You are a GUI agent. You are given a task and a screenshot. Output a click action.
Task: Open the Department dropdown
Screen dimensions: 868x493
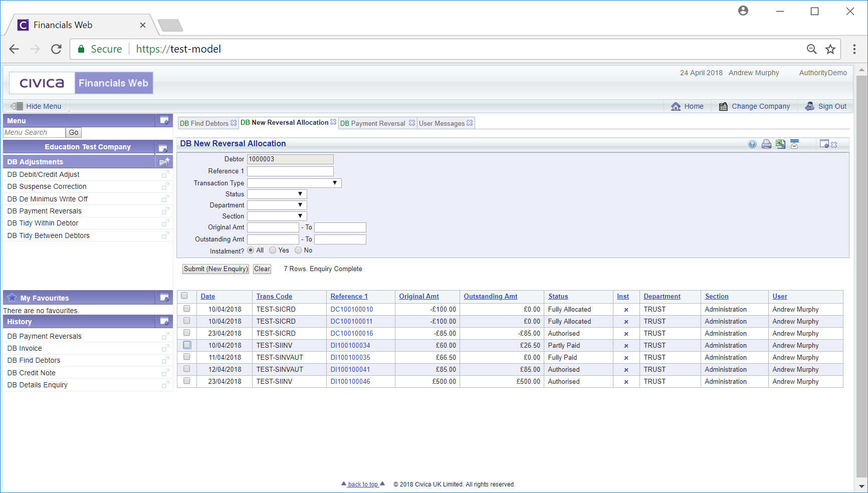pyautogui.click(x=277, y=205)
